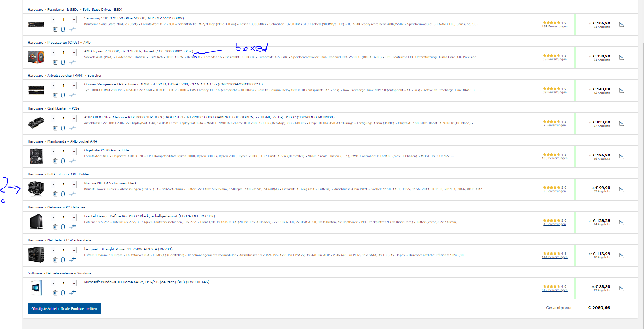The image size is (644, 329).
Task: Remove AMD Ryzen 7 3800X with trash icon
Action: point(55,62)
